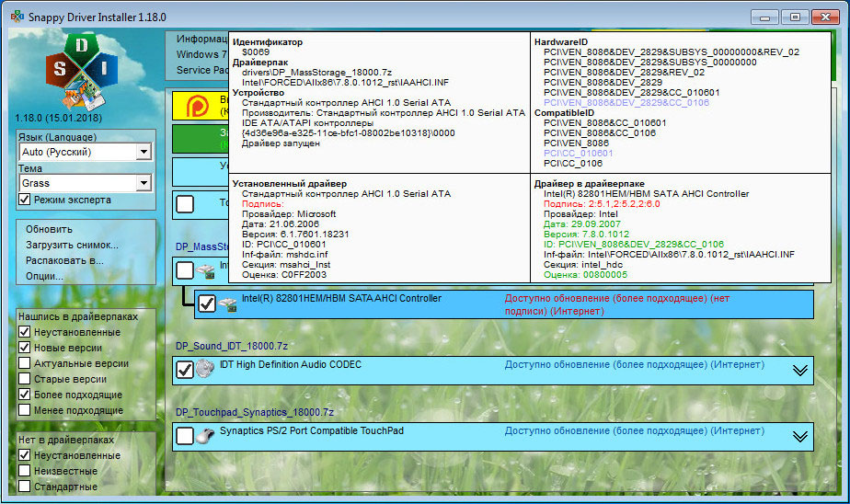Click the Windows 7 system info line
Viewport: 850px width, 504px height.
pos(201,54)
